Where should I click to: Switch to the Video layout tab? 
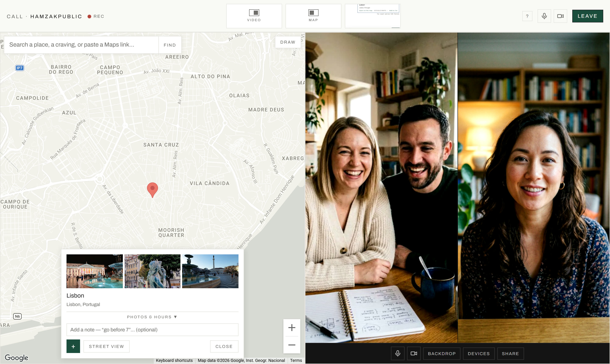click(x=254, y=16)
